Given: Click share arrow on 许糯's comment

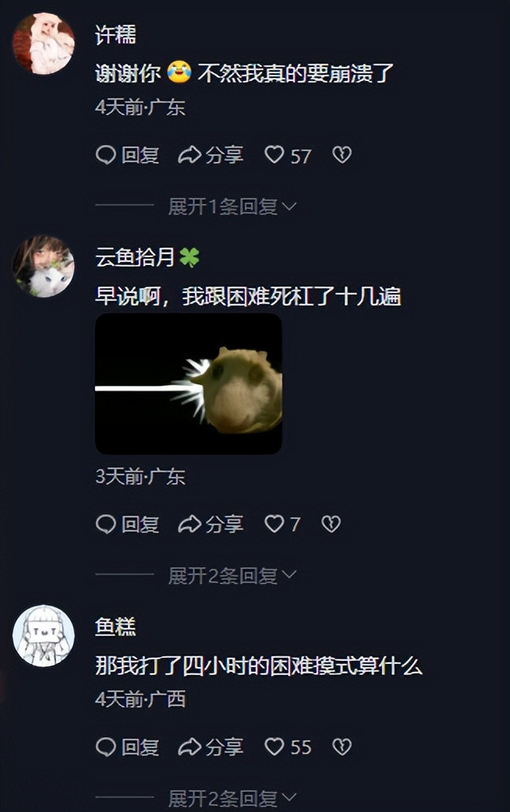Looking at the screenshot, I should 189,154.
